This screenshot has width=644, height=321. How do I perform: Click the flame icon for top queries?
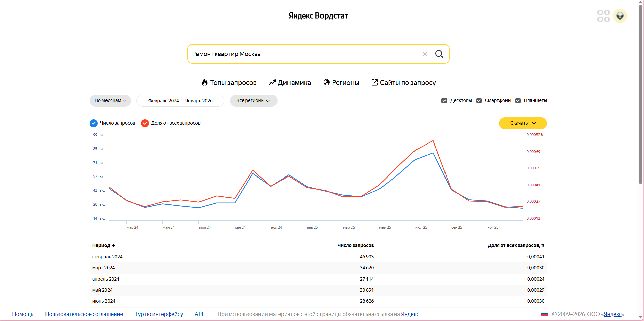click(x=204, y=83)
